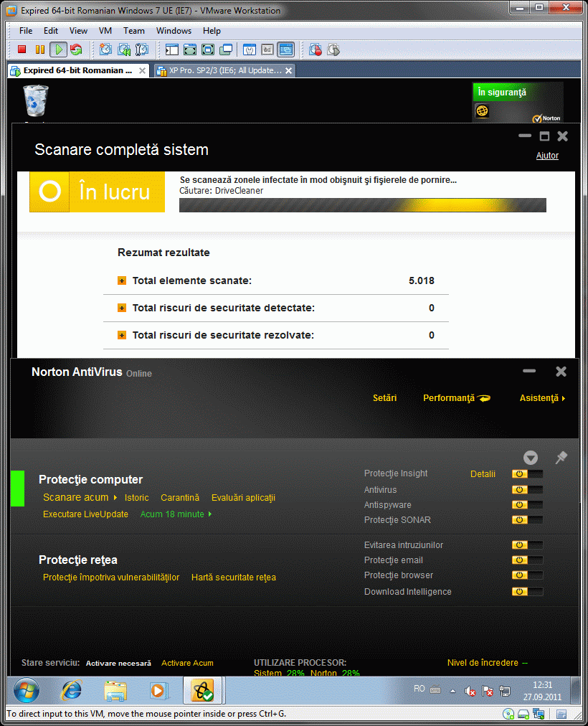Open the round down-arrow dropdown in Norton
588x726 pixels.
tap(530, 458)
